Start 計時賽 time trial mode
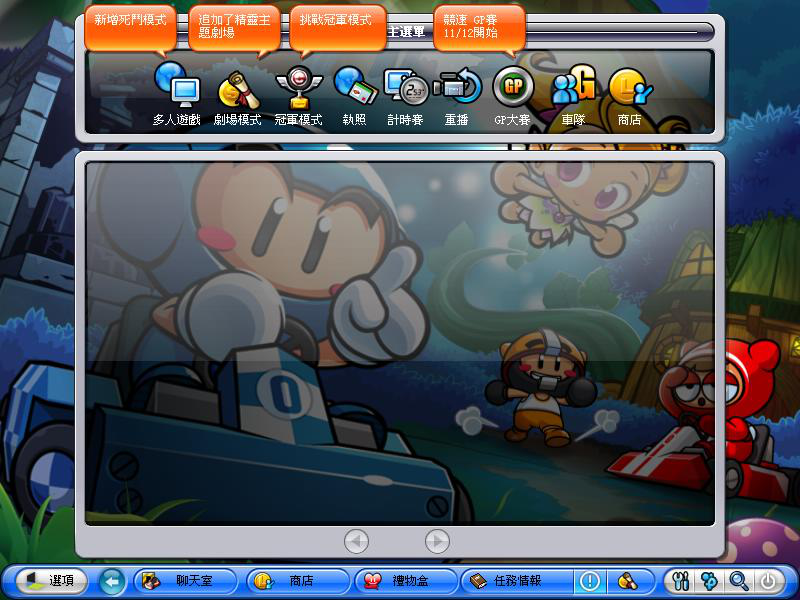This screenshot has height=600, width=800. pos(406,90)
